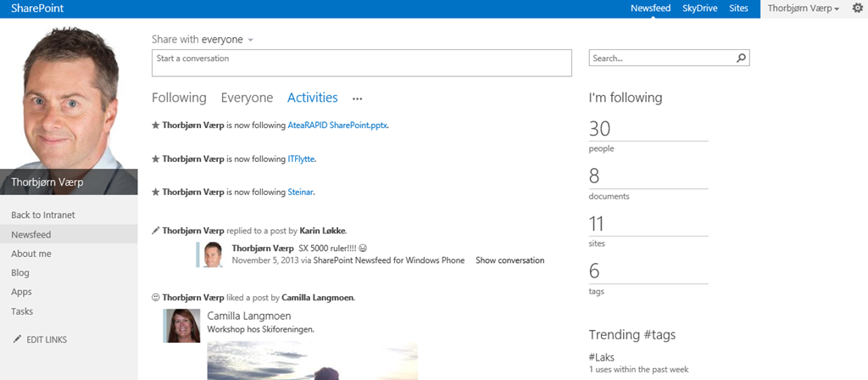
Task: Open Thorbjørn Værp's small avatar in reply
Action: tap(214, 254)
